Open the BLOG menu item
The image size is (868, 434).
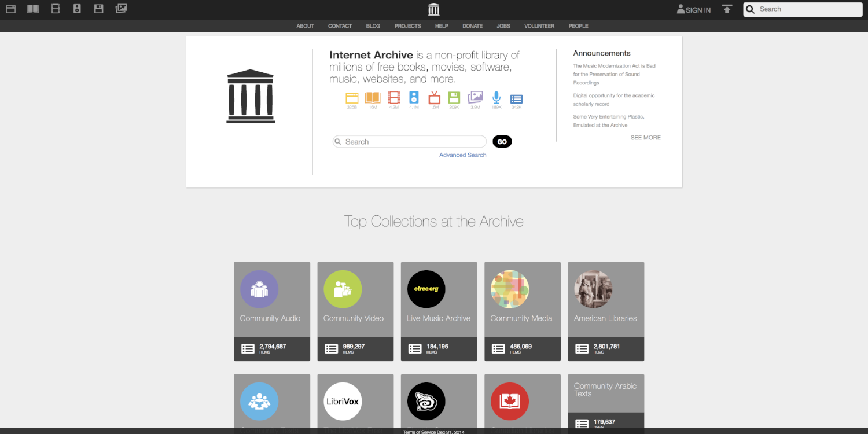point(373,26)
